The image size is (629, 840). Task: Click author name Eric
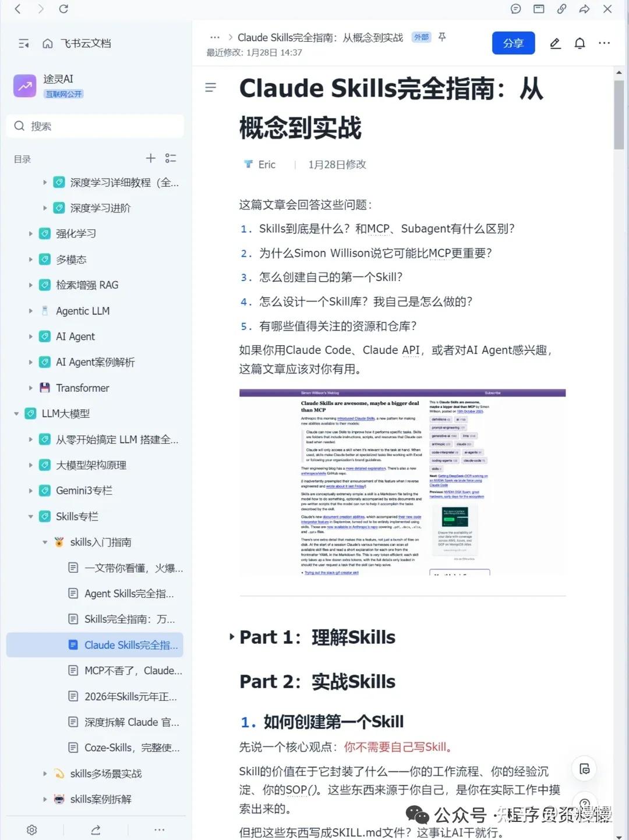coord(267,164)
